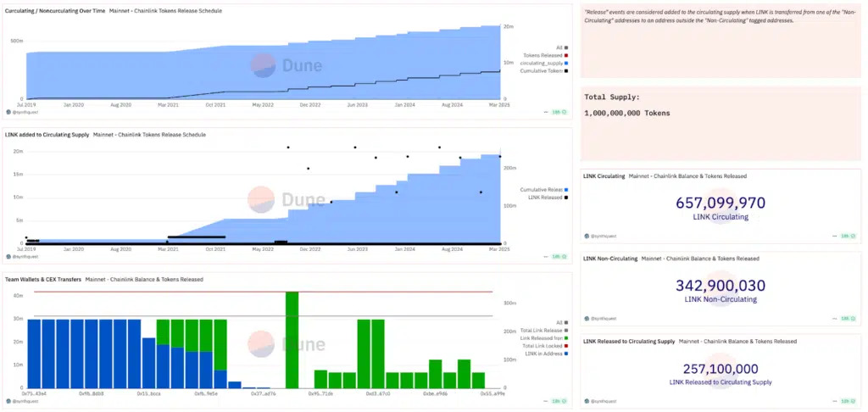The image size is (868, 412).
Task: Click 18h refresh badge on Circulating/Noncirculating chart
Action: [559, 113]
